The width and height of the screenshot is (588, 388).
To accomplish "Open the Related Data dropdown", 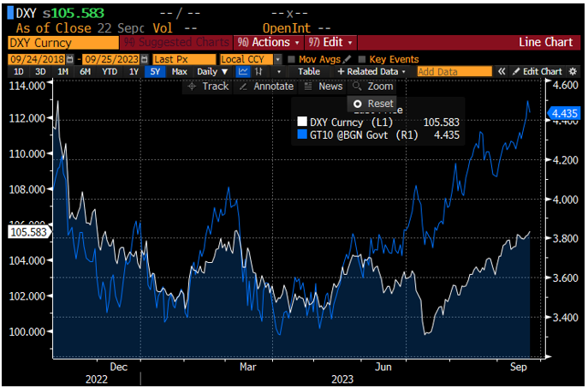I will tap(371, 71).
